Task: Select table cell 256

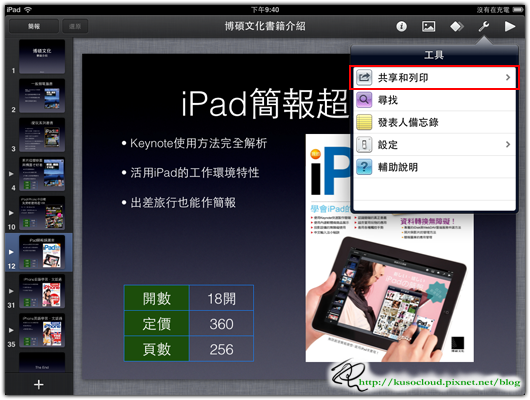Action: pyautogui.click(x=221, y=349)
